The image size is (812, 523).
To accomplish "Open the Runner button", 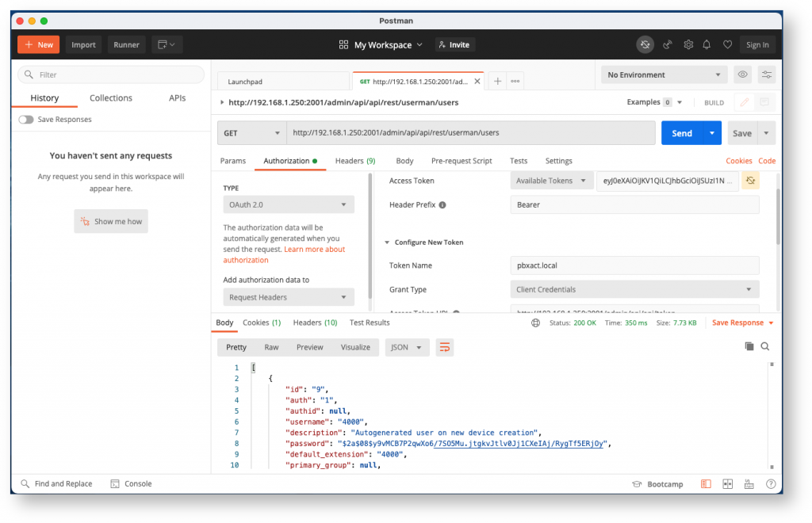I will pos(126,44).
